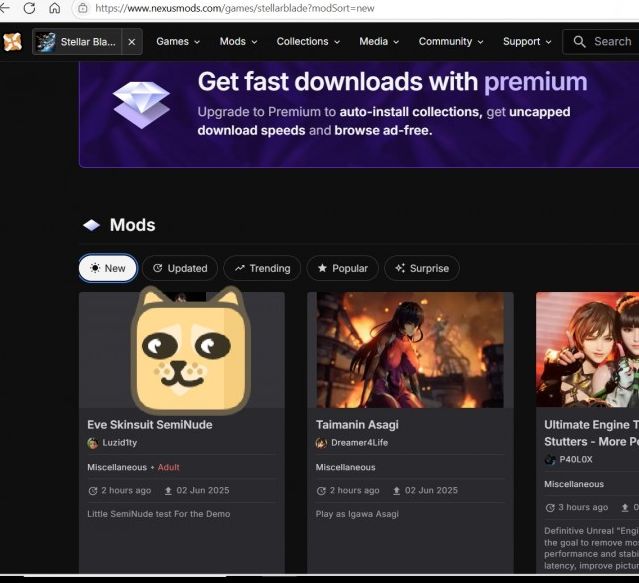Click upload date icon on Eve Skinsuit card
The width and height of the screenshot is (639, 583).
[x=168, y=491]
